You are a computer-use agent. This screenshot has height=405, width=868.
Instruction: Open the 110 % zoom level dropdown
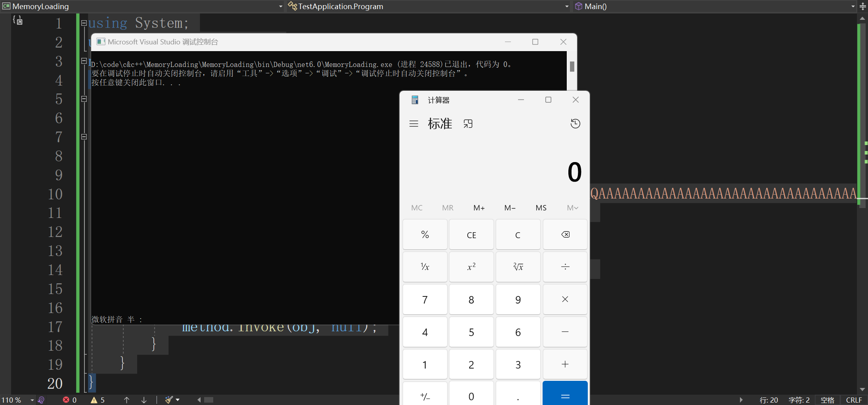pyautogui.click(x=33, y=400)
